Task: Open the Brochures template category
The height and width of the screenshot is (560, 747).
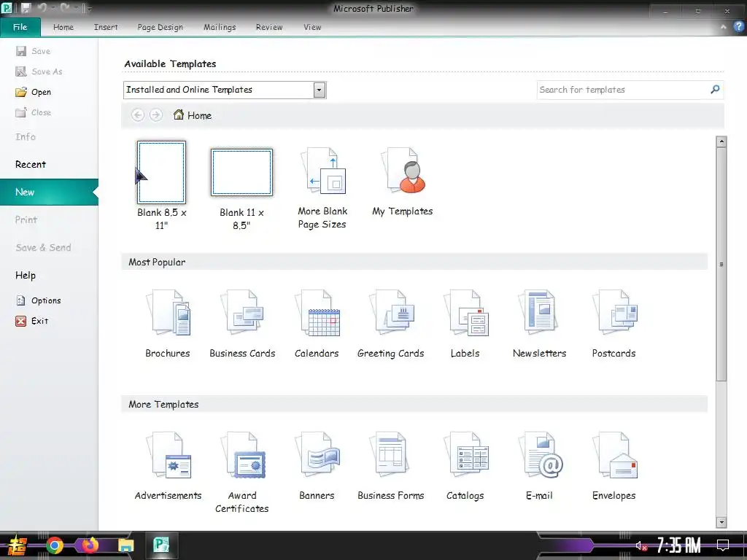Action: tap(168, 324)
